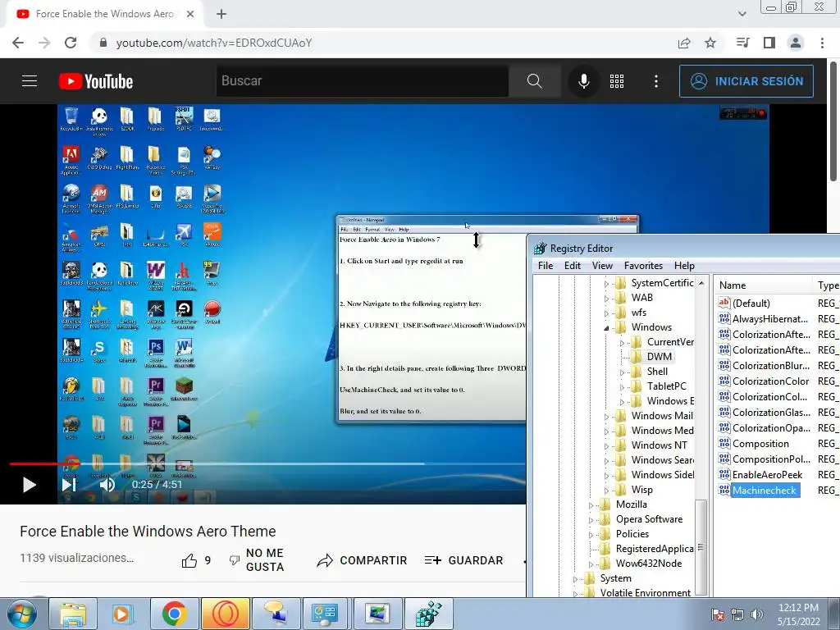The image size is (840, 630).
Task: Click the Machinecheck value name edit box
Action: [x=765, y=491]
